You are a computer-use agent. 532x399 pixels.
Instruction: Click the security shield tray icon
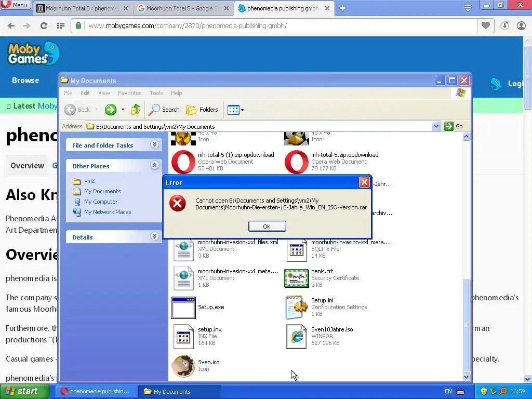pyautogui.click(x=484, y=392)
